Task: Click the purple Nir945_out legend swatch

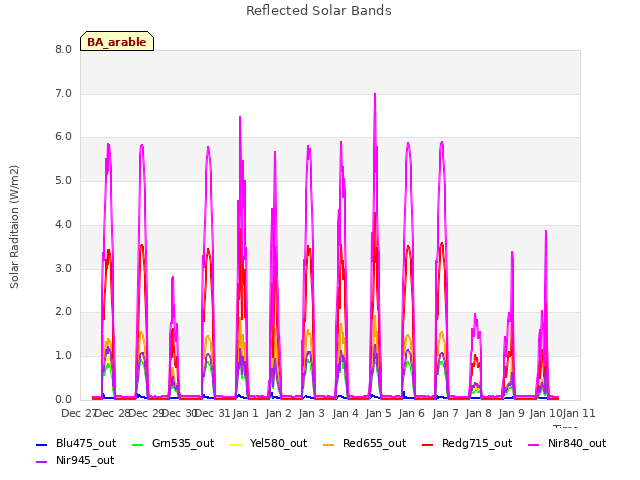Action: [42, 462]
